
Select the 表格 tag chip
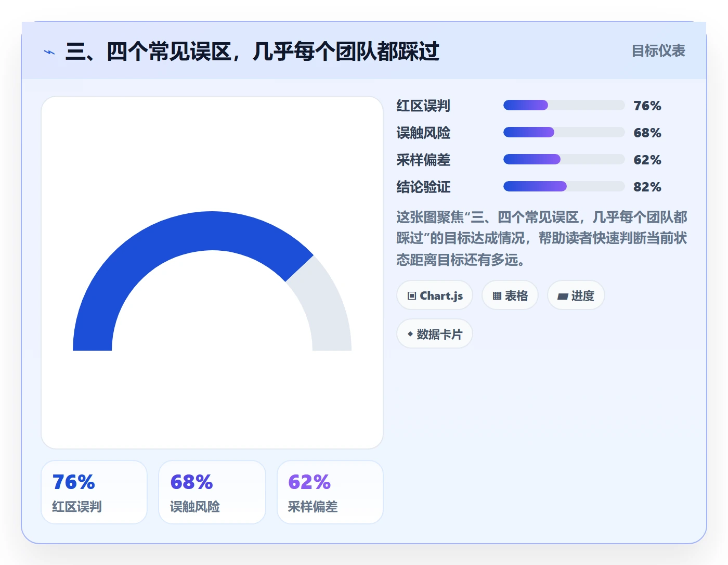tap(510, 296)
